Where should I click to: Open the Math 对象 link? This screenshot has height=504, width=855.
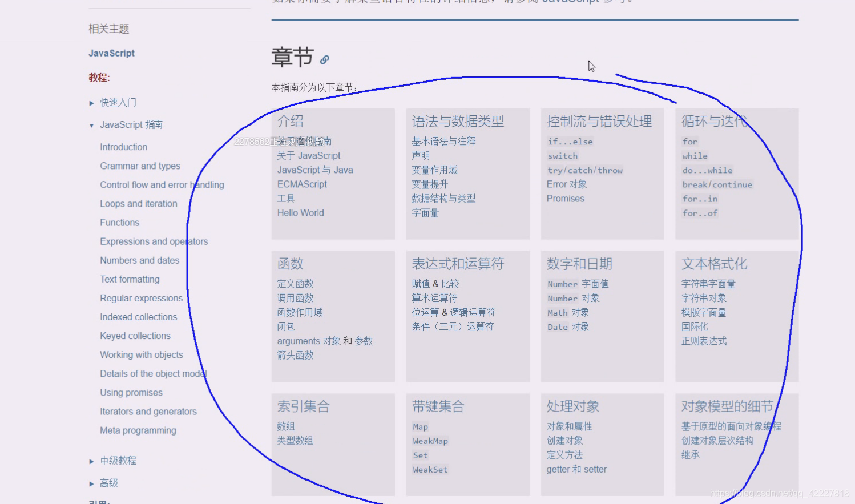click(x=568, y=312)
